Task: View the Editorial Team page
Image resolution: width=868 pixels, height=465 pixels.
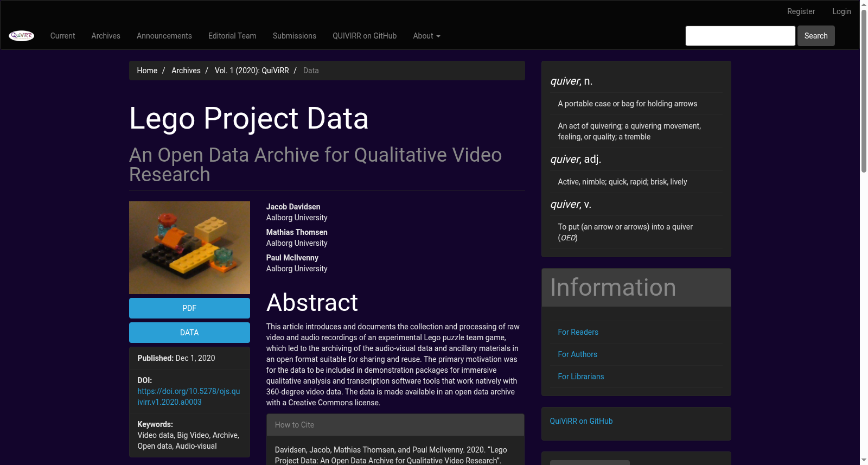Action: pyautogui.click(x=232, y=36)
